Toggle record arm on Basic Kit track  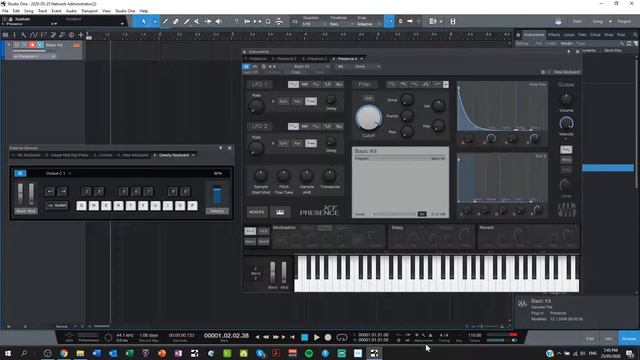point(32,45)
